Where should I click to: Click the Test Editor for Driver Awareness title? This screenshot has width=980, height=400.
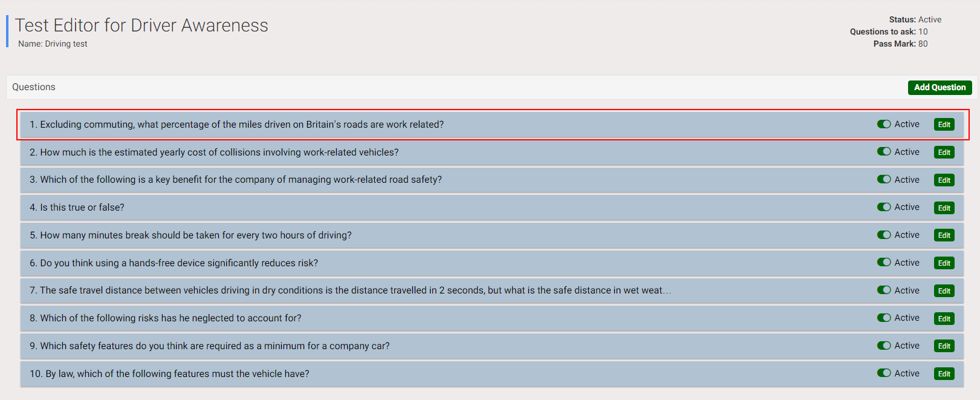click(141, 25)
